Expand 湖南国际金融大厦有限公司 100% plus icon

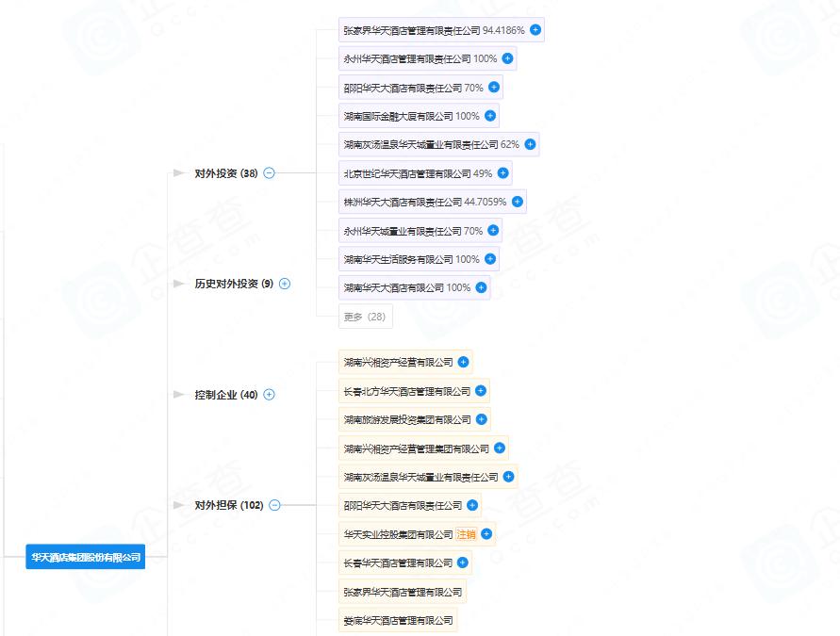point(489,116)
